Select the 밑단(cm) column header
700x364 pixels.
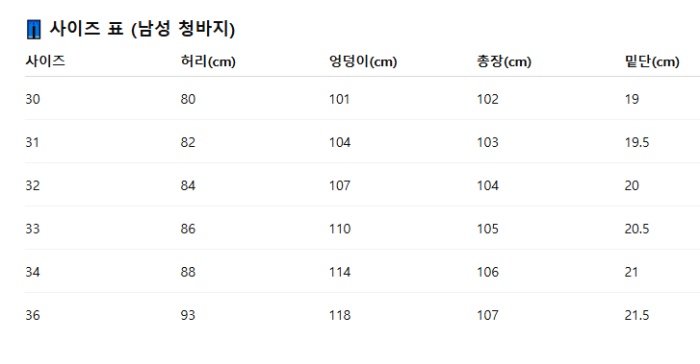[x=652, y=61]
